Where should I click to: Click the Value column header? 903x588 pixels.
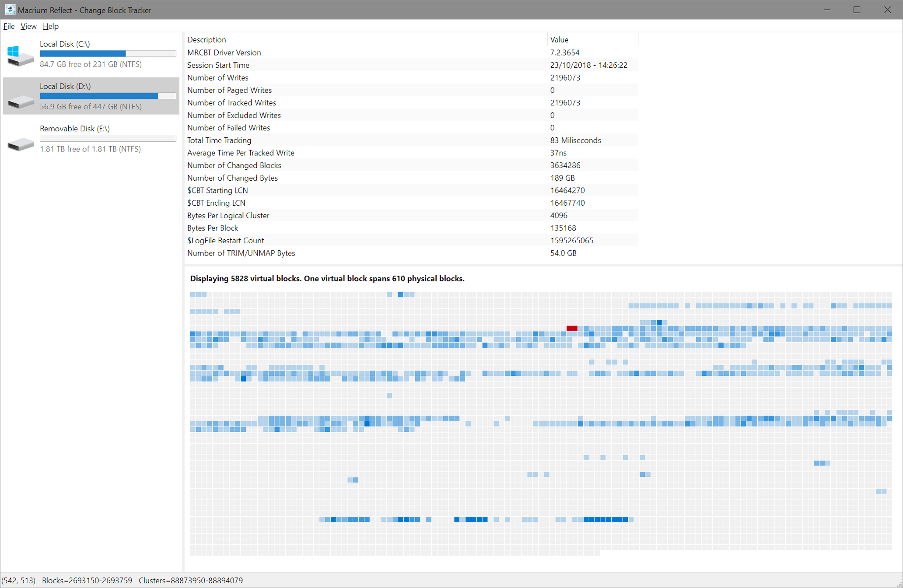560,39
